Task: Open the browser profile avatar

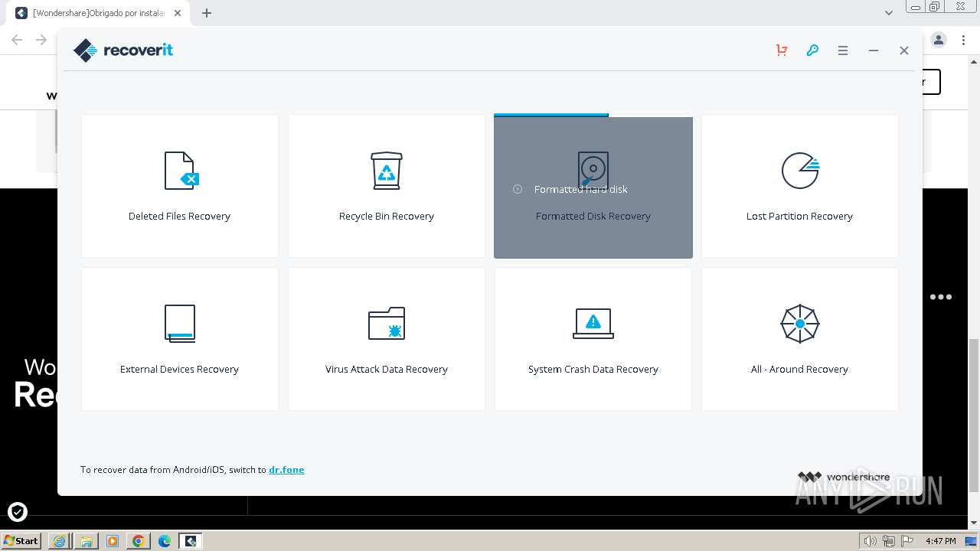Action: pyautogui.click(x=939, y=40)
